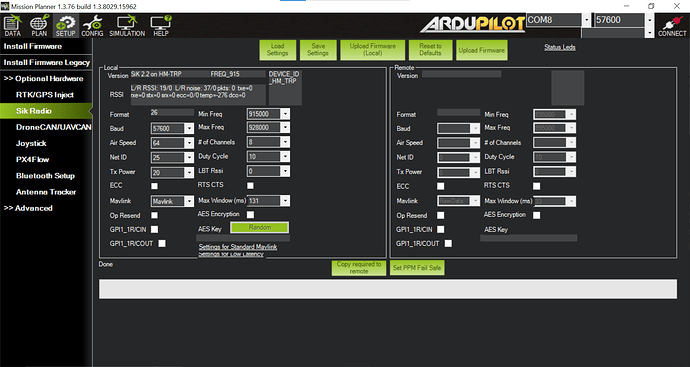Toggle local Op Resend checkbox

(154, 215)
